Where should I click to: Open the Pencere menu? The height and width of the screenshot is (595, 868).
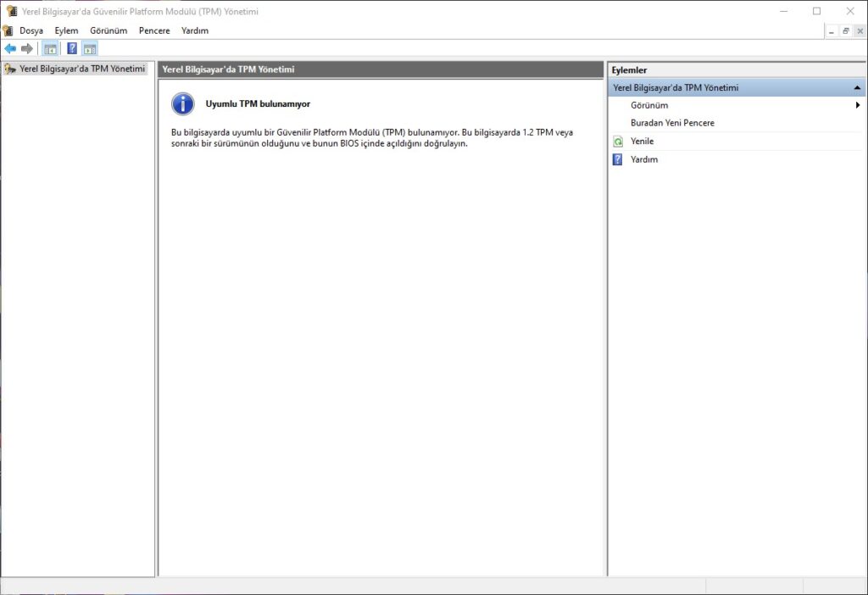[x=154, y=31]
